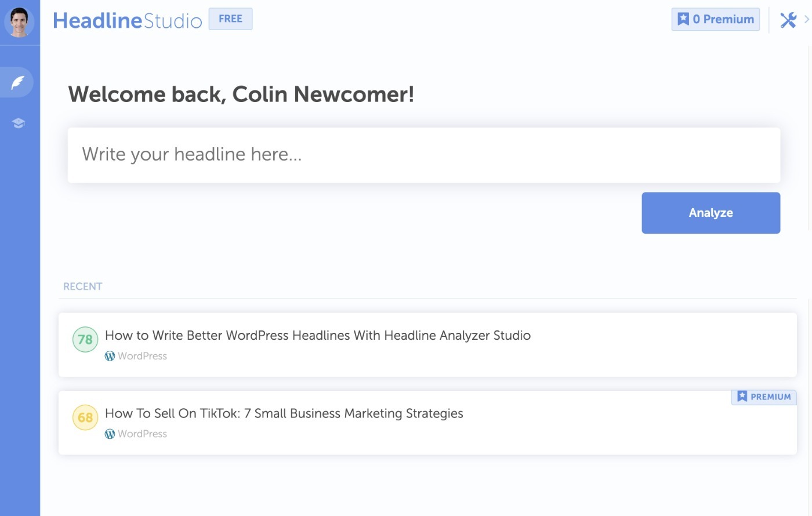Select the feather headline writer sidebar icon
This screenshot has width=812, height=516.
[18, 82]
